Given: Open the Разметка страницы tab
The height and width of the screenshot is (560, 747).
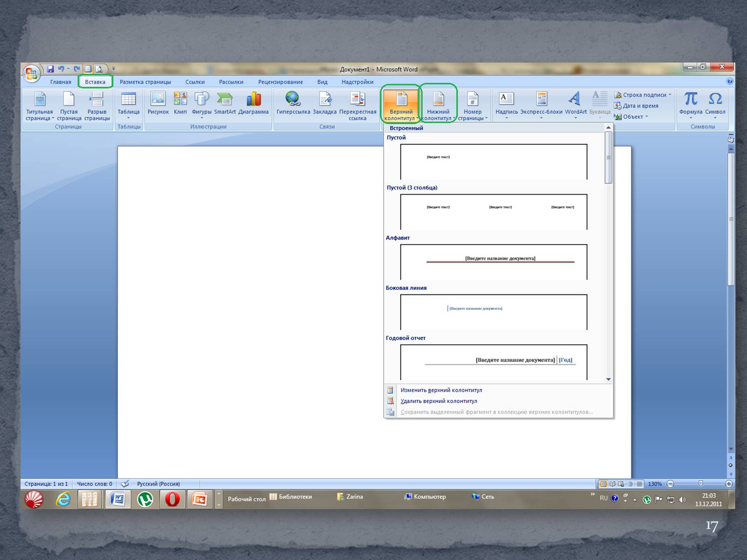Looking at the screenshot, I should pyautogui.click(x=145, y=82).
